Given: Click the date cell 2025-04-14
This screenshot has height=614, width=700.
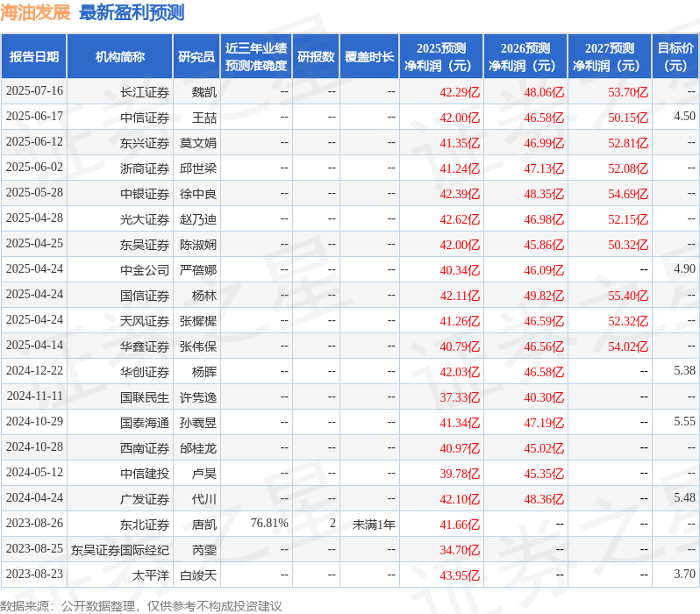Looking at the screenshot, I should pyautogui.click(x=34, y=346).
